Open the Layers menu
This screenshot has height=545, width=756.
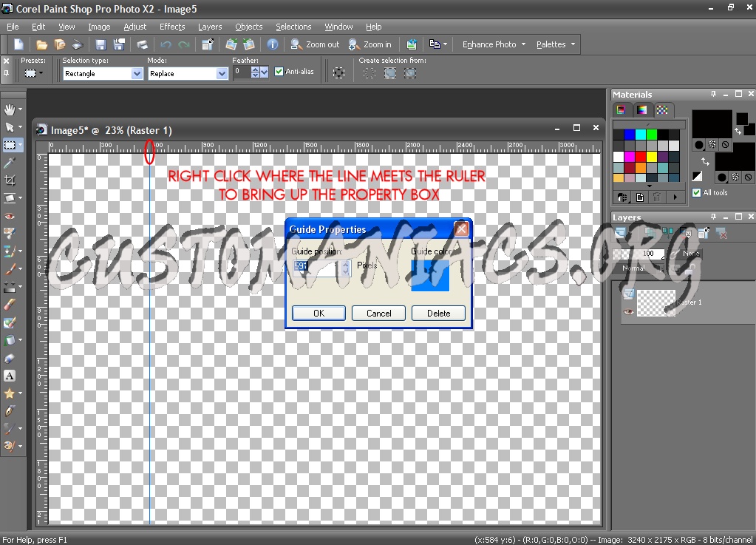pyautogui.click(x=210, y=27)
